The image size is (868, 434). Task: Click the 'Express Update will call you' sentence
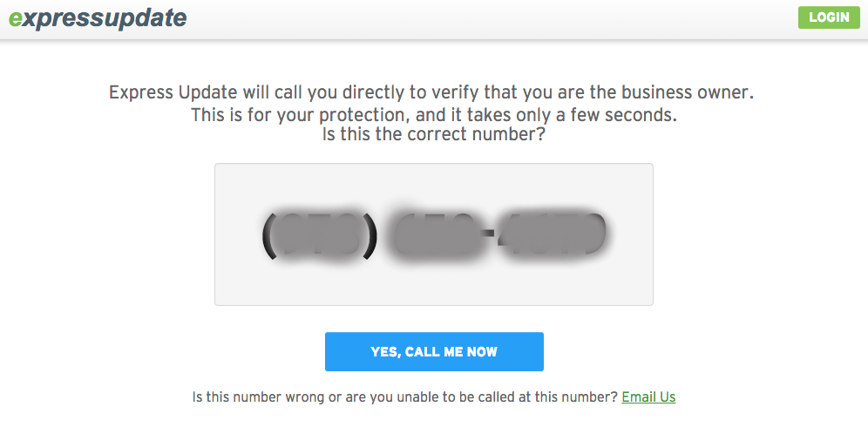coord(431,92)
